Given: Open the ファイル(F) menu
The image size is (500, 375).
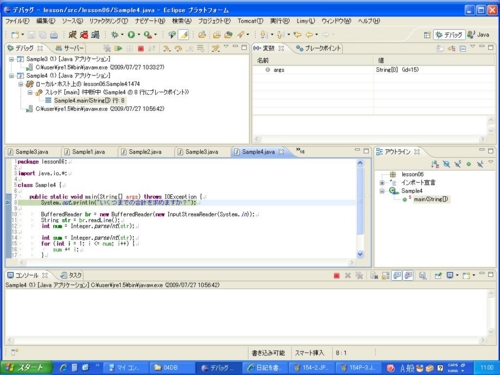Looking at the screenshot, I should pyautogui.click(x=17, y=21).
